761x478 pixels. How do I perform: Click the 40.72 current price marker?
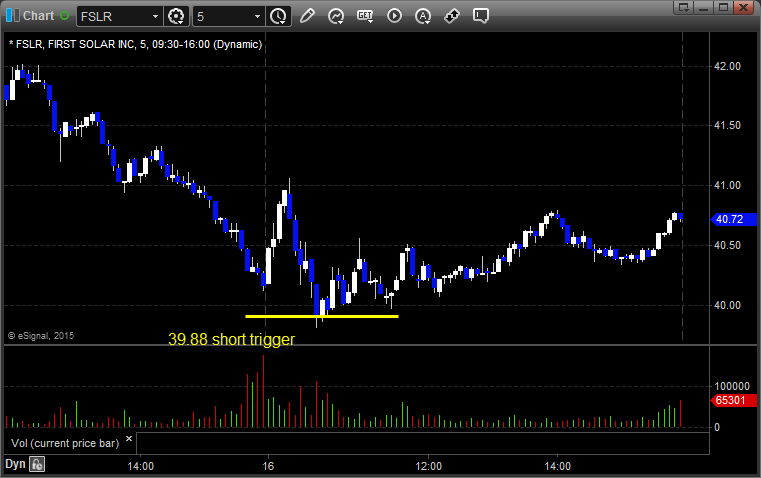[x=733, y=219]
